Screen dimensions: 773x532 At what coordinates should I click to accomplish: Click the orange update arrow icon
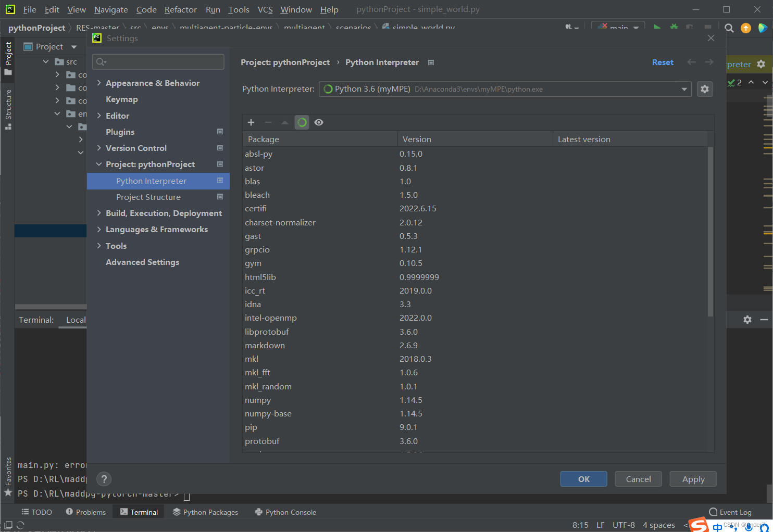point(746,28)
